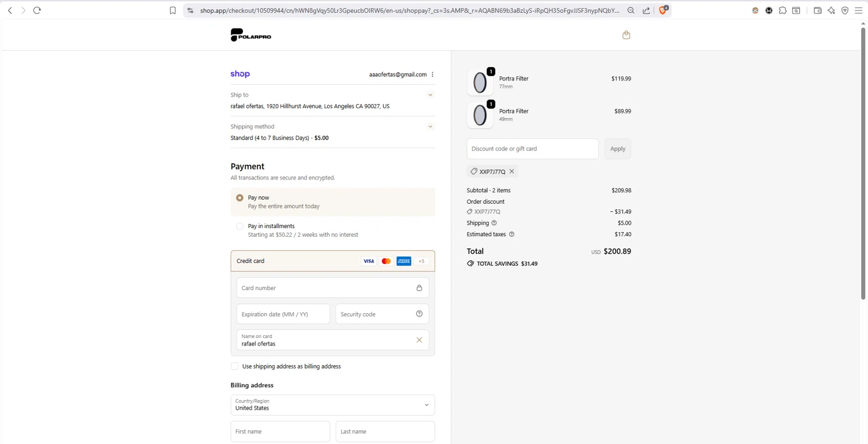Share this page via the share icon
Image resolution: width=868 pixels, height=444 pixels.
646,10
